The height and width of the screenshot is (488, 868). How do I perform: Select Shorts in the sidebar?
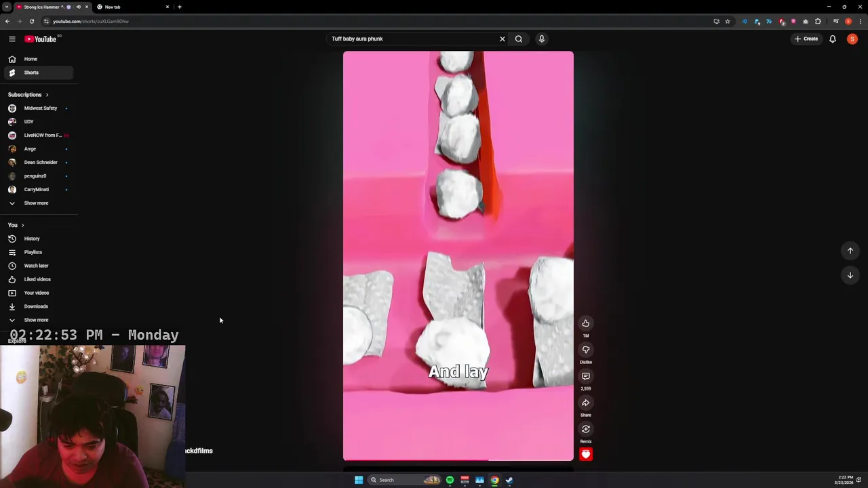pyautogui.click(x=37, y=73)
